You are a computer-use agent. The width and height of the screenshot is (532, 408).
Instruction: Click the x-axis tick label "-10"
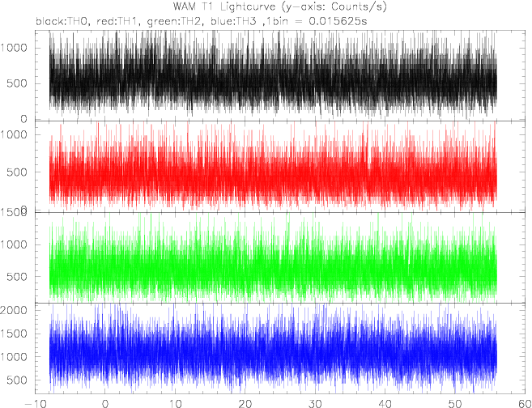pyautogui.click(x=35, y=403)
